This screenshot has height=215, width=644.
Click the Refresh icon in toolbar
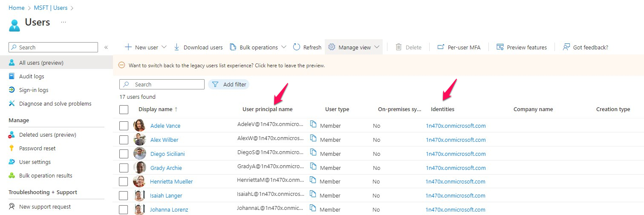point(297,47)
